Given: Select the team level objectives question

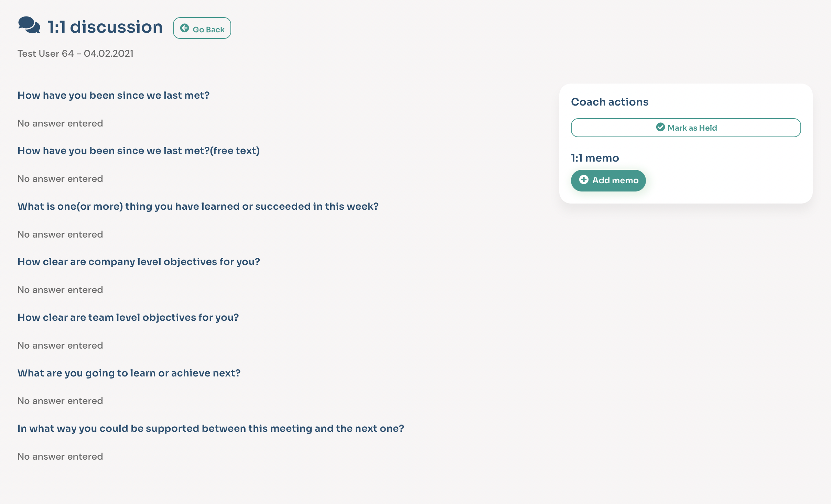Looking at the screenshot, I should click(128, 318).
